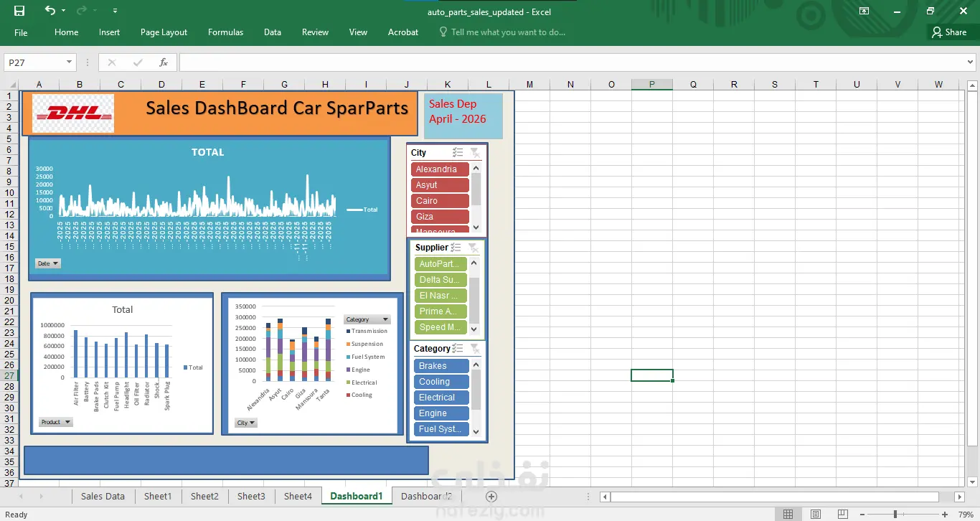Open the City field filter on stacked chart
The height and width of the screenshot is (521, 980).
(x=246, y=423)
